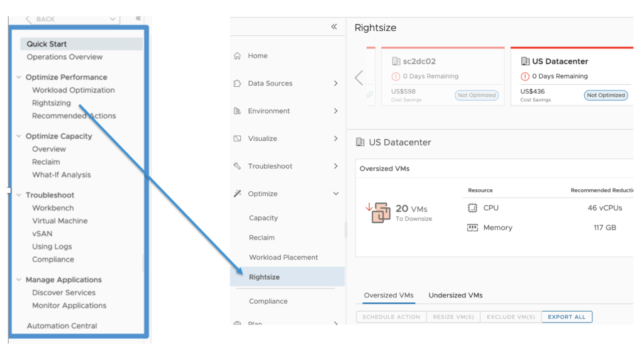The width and height of the screenshot is (644, 347).
Task: Switch to the Undersized VMs tab
Action: pyautogui.click(x=455, y=295)
